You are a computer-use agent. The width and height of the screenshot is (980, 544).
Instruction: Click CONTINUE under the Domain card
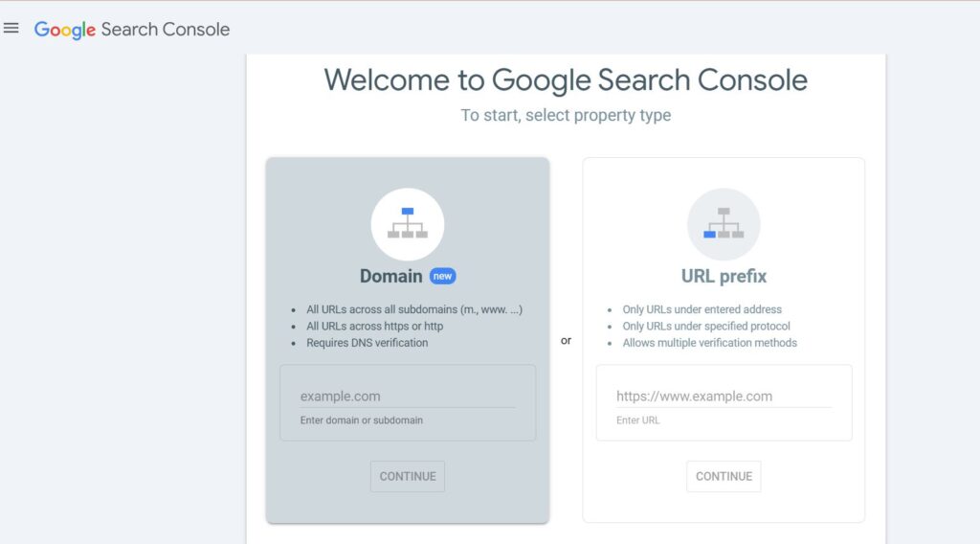tap(408, 476)
